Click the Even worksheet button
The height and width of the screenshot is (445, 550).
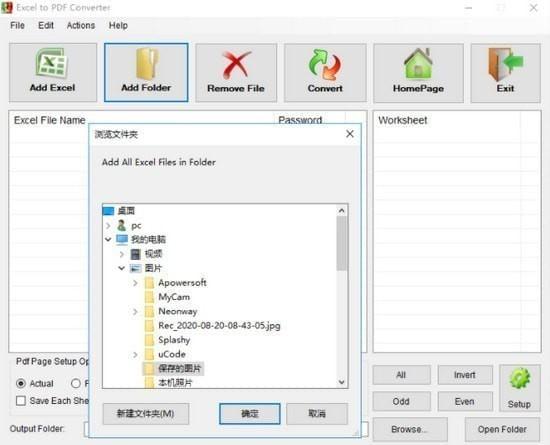(465, 401)
